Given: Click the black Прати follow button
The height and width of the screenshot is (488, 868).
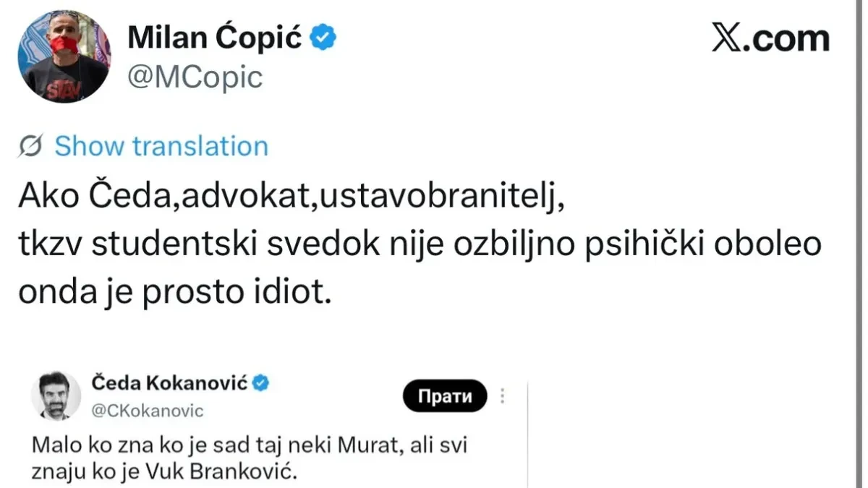Looking at the screenshot, I should [x=445, y=395].
